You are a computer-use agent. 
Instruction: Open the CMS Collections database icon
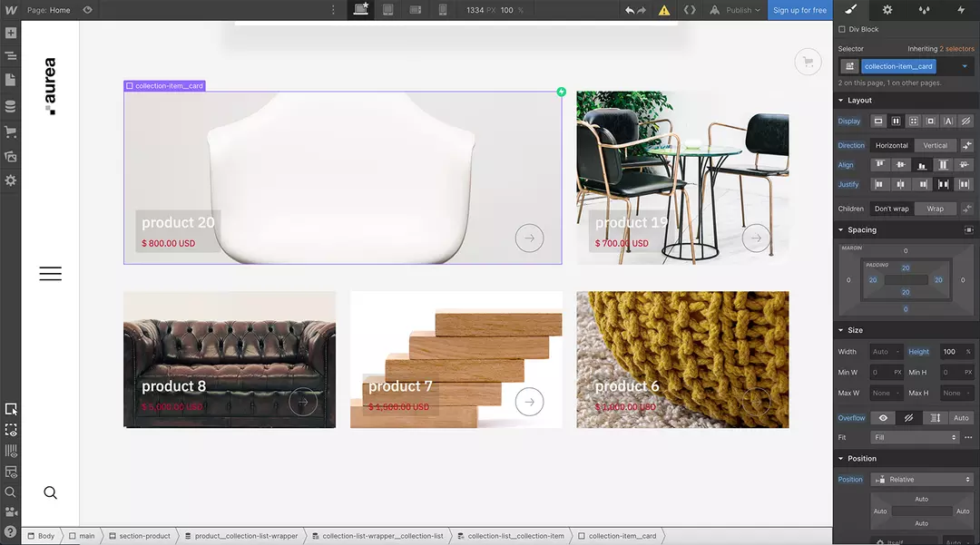coord(11,106)
